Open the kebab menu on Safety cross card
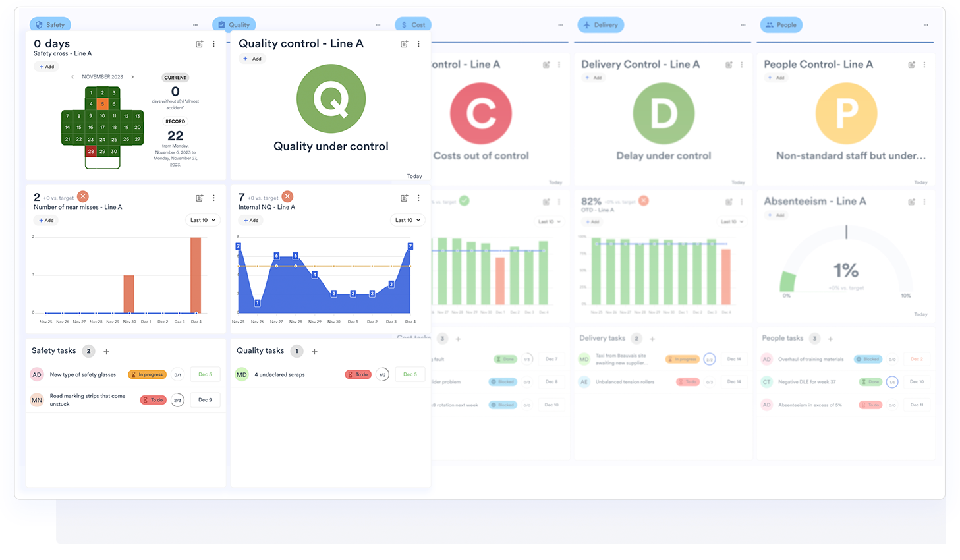The width and height of the screenshot is (960, 560). click(213, 44)
